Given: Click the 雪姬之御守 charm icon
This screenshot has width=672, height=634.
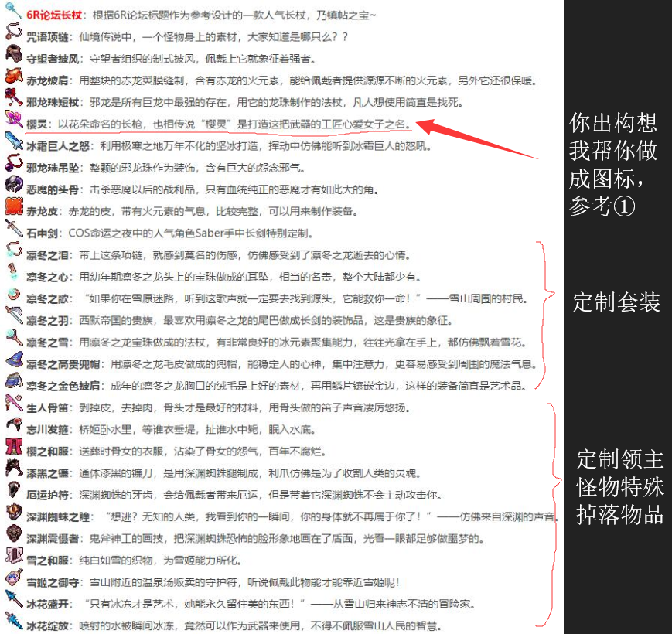Looking at the screenshot, I should [14, 577].
